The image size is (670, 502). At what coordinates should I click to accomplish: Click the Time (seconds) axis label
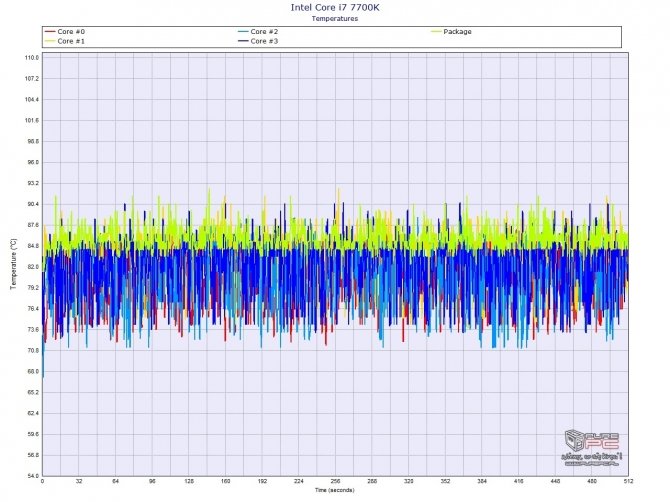click(335, 490)
